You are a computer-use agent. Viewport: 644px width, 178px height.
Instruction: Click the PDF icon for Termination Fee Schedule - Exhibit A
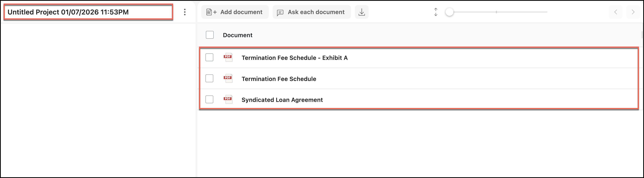tap(228, 58)
